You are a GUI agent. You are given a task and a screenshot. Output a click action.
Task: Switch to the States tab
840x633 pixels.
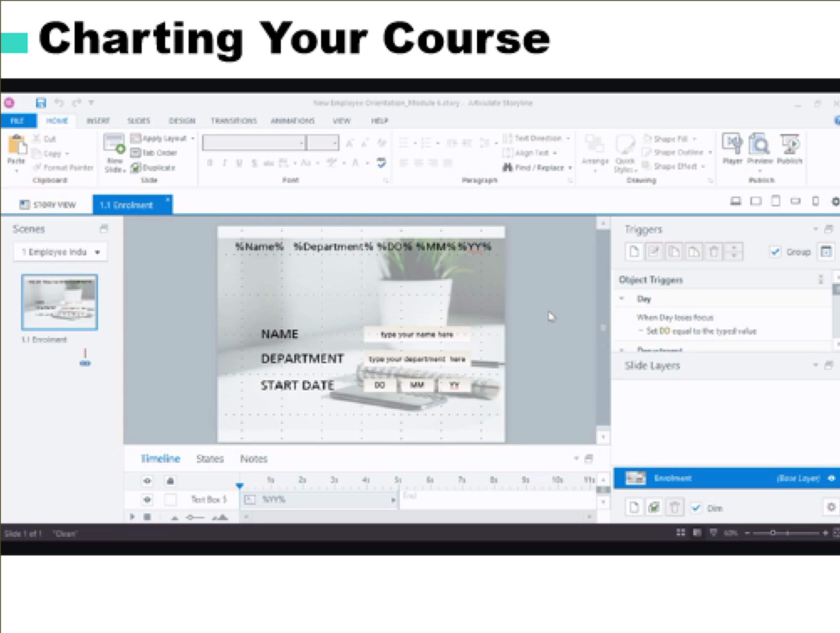(210, 459)
